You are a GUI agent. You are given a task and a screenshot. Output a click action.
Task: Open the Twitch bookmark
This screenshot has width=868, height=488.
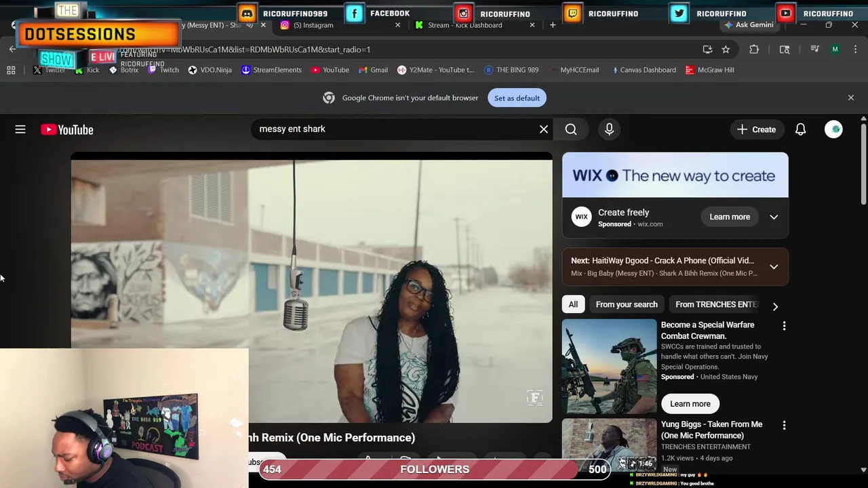point(163,70)
